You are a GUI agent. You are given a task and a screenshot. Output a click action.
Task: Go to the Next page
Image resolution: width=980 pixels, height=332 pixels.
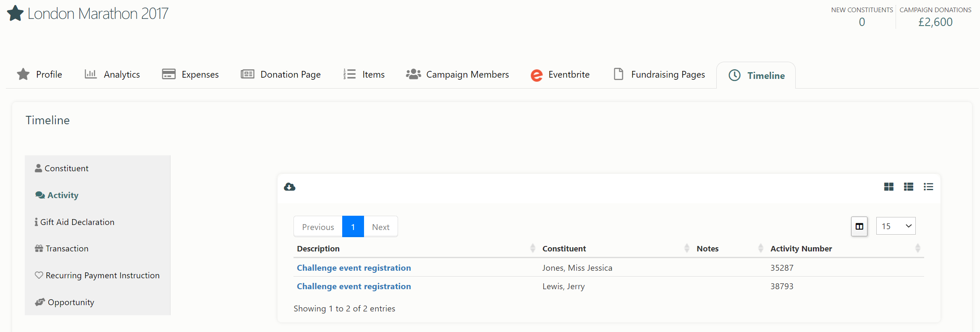pos(381,227)
